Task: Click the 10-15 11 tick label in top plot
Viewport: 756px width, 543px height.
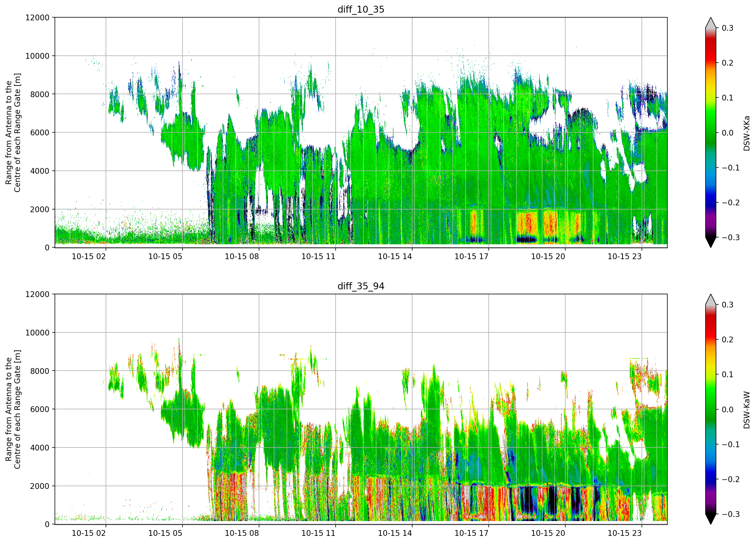Action: (318, 256)
